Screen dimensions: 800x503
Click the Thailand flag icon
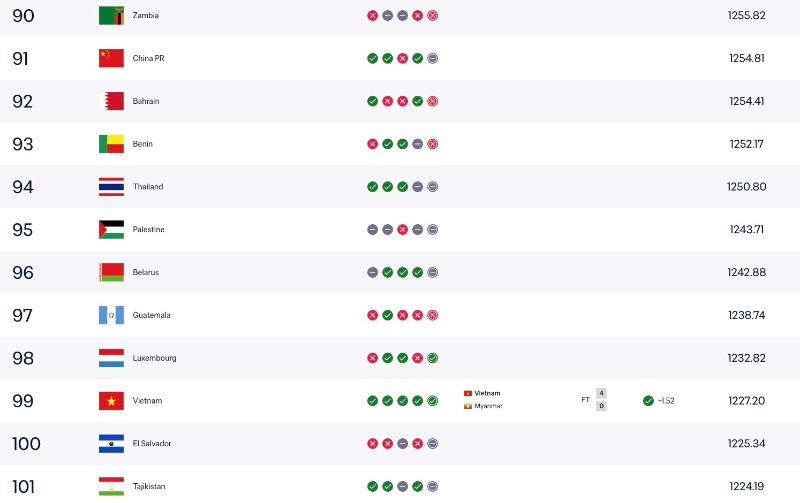pos(111,187)
